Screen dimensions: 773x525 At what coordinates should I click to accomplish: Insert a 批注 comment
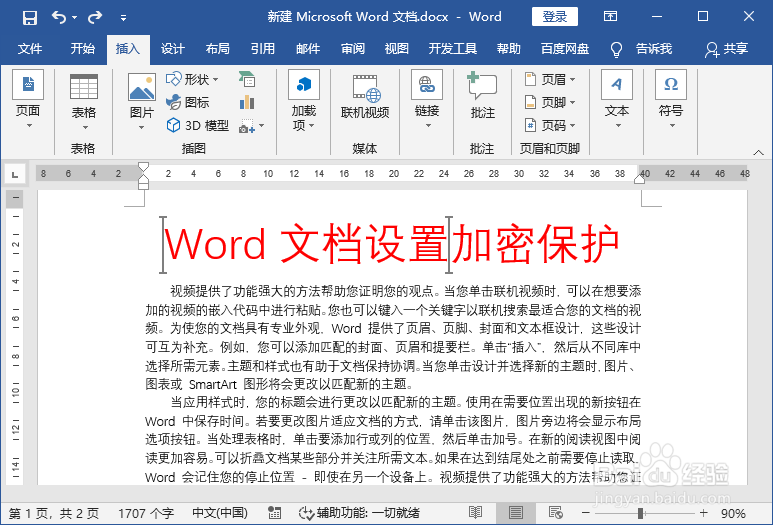pyautogui.click(x=482, y=96)
